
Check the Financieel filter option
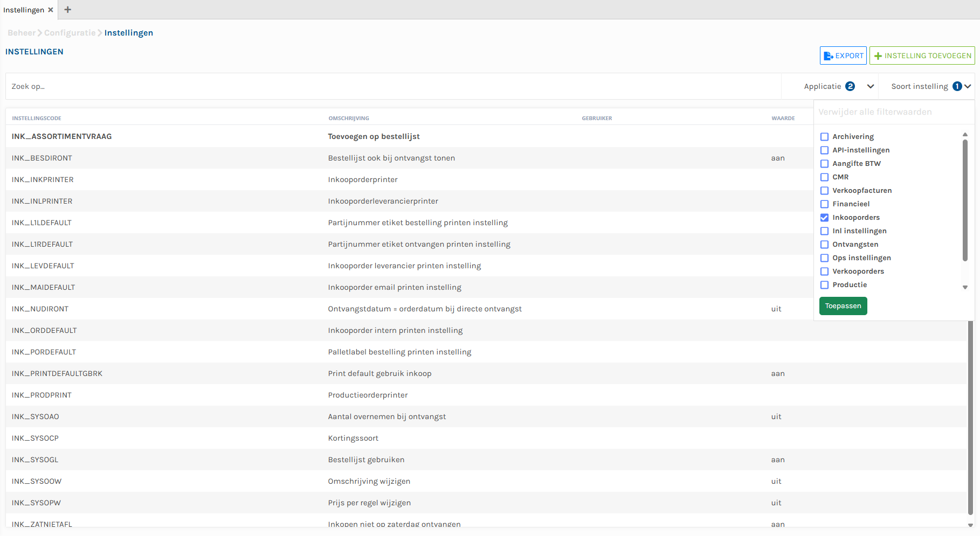click(824, 204)
